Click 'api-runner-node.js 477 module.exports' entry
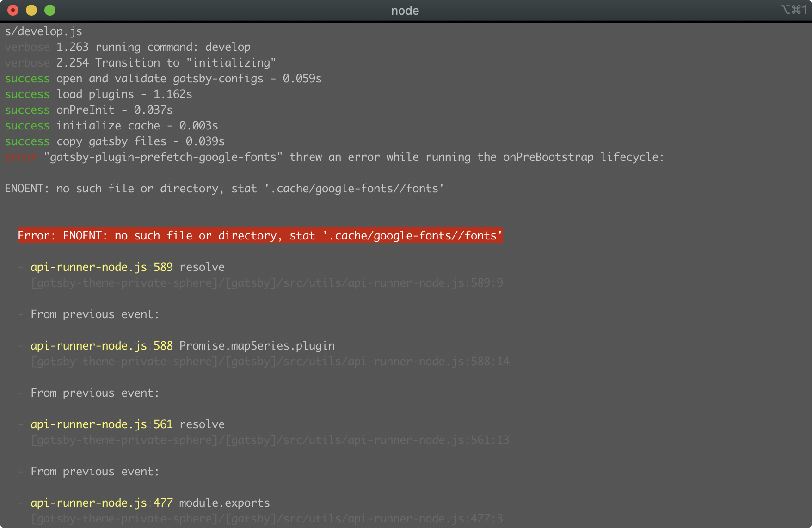Screen dimensions: 812x528 150,503
